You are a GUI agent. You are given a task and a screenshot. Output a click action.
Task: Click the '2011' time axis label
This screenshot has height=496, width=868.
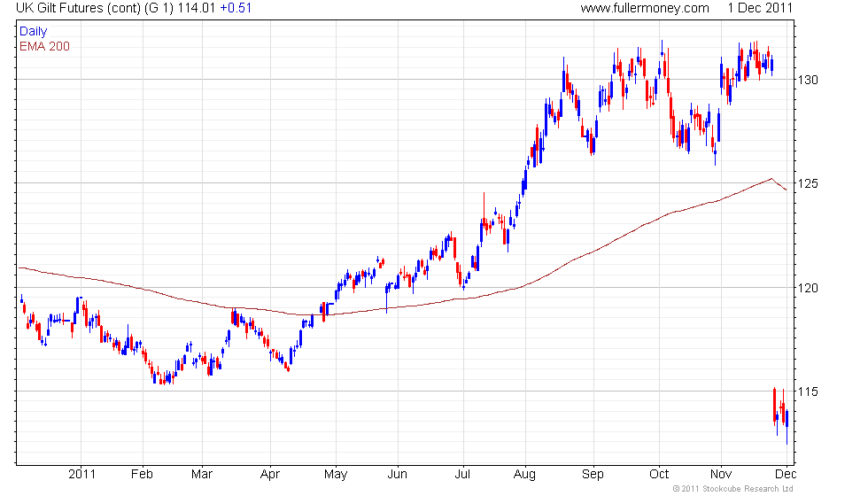click(81, 475)
